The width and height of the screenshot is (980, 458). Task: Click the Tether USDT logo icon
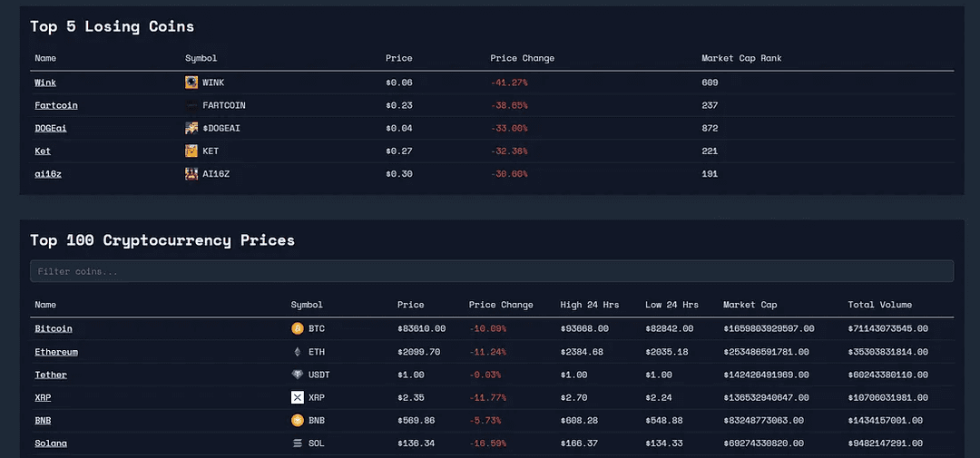click(298, 375)
